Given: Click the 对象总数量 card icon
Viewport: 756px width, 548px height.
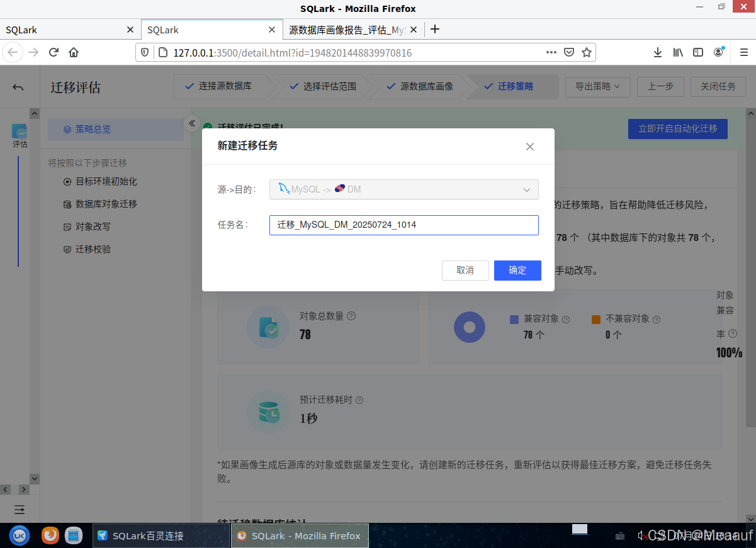Looking at the screenshot, I should 268,327.
